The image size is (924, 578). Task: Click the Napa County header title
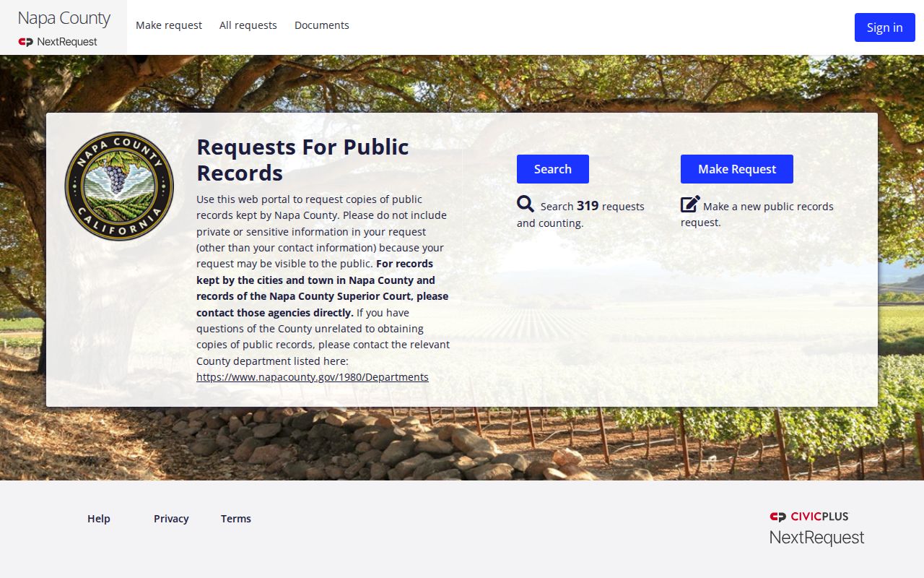tap(64, 18)
